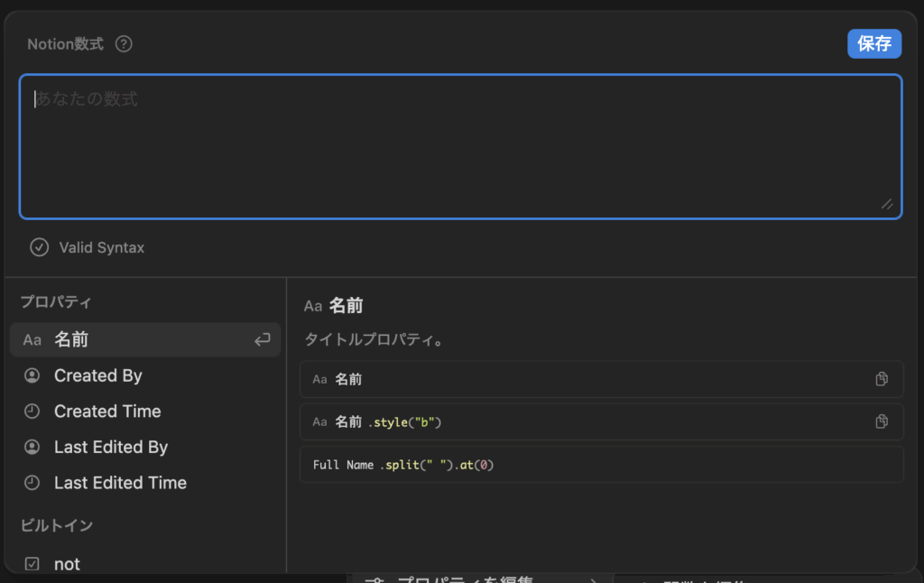Click the checkbox icon beside not
The width and height of the screenshot is (924, 583).
click(32, 564)
